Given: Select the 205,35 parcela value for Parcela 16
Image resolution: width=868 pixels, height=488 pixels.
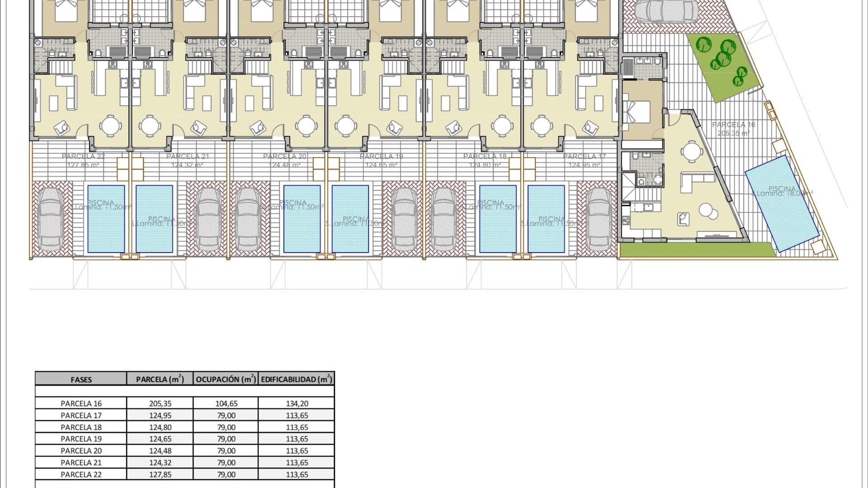Looking at the screenshot, I should point(160,403).
